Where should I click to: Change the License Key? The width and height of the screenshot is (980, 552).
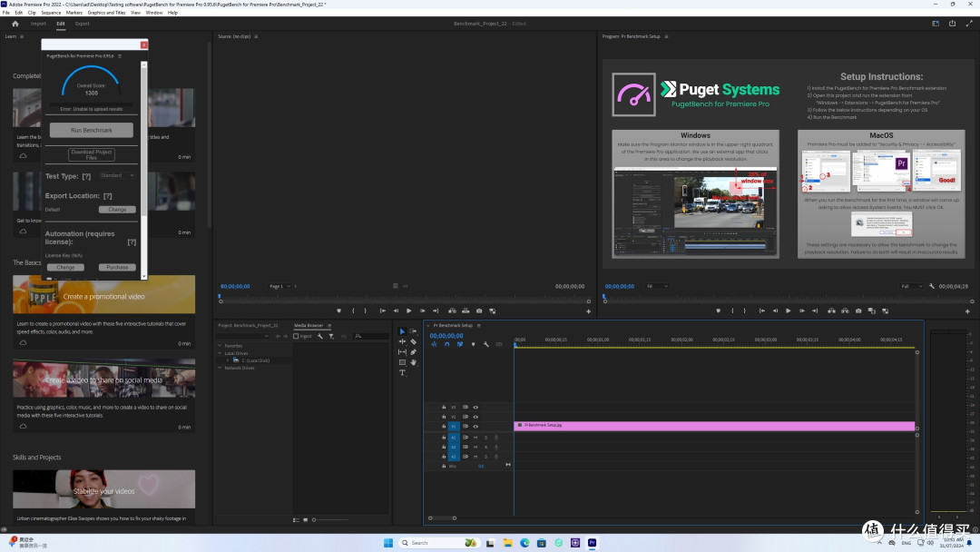click(65, 268)
